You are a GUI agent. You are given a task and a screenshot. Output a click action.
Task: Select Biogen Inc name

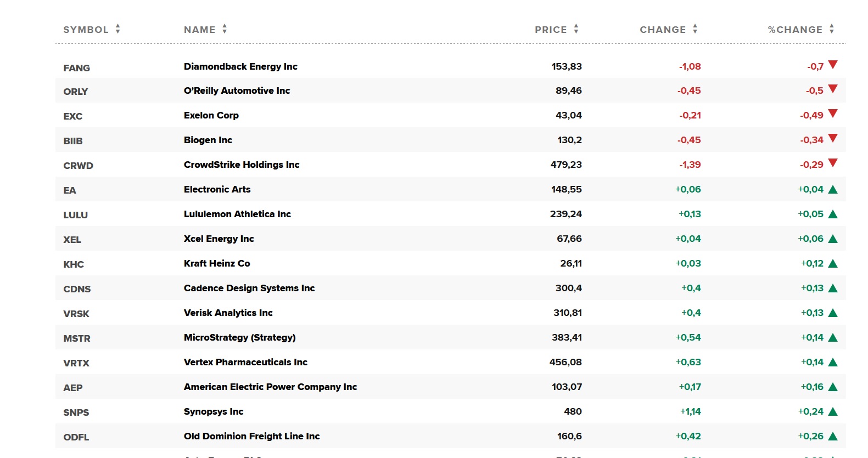click(208, 140)
